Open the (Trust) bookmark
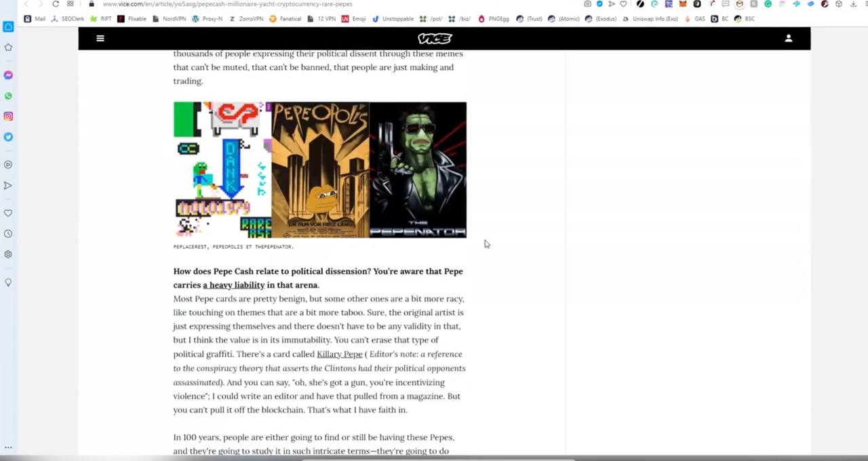Viewport: 868px width, 461px height. click(530, 19)
